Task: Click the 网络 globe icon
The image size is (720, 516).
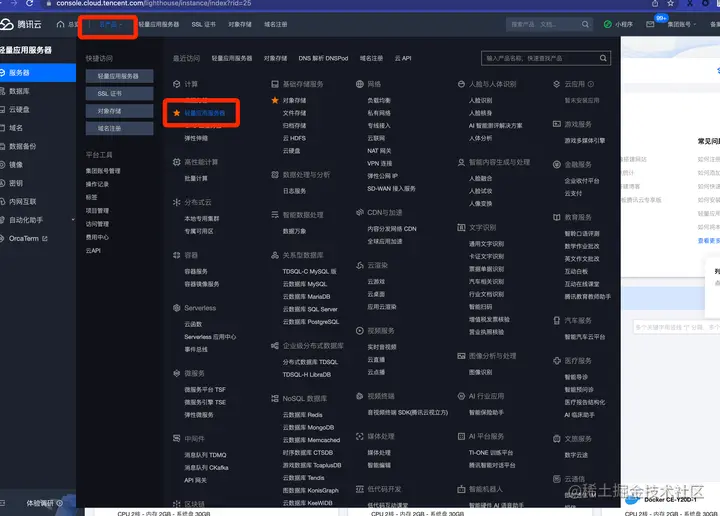Action: pos(360,84)
